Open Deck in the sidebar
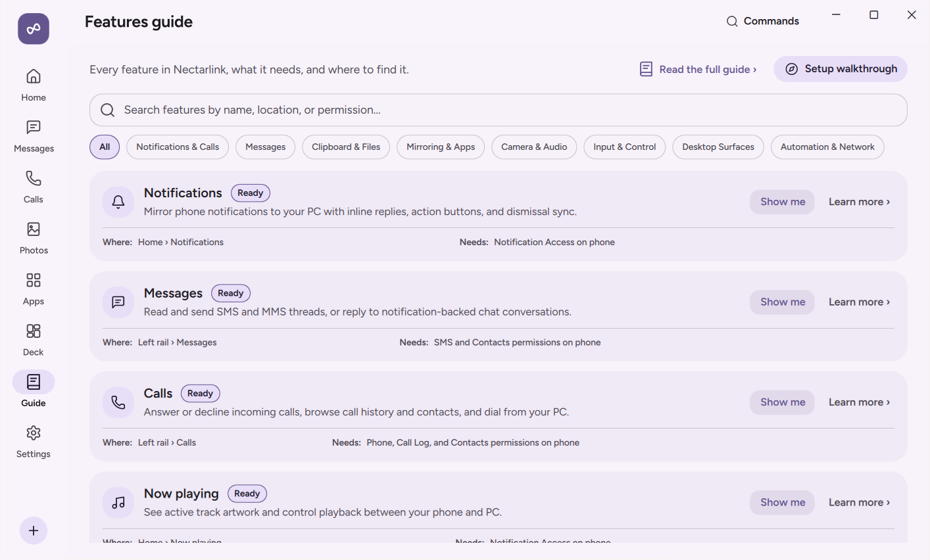930x560 pixels. click(34, 340)
